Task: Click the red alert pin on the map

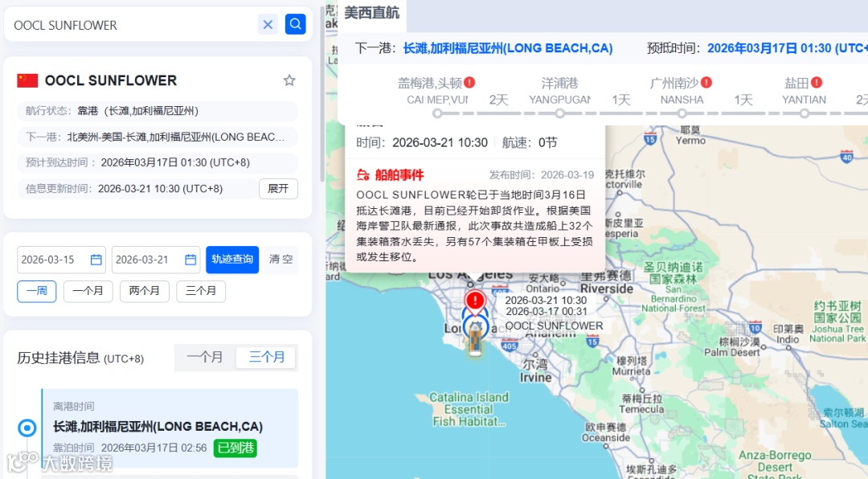Action: tap(474, 301)
